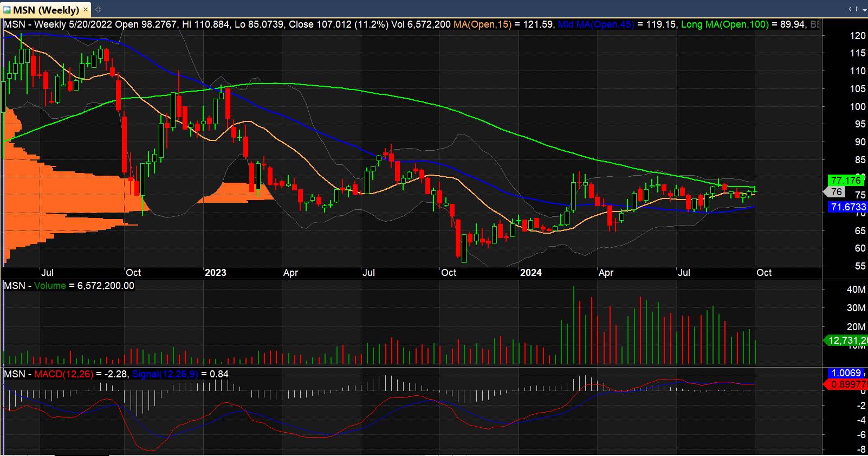Click Open 98.2767 in the chart title
868x456 pixels.
(x=146, y=24)
